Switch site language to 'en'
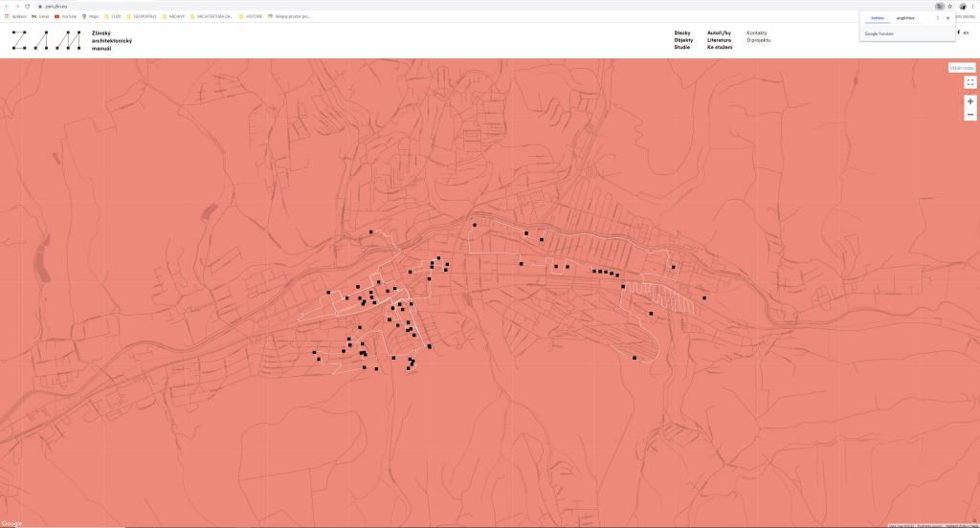Viewport: 980px width, 528px height. [x=966, y=33]
